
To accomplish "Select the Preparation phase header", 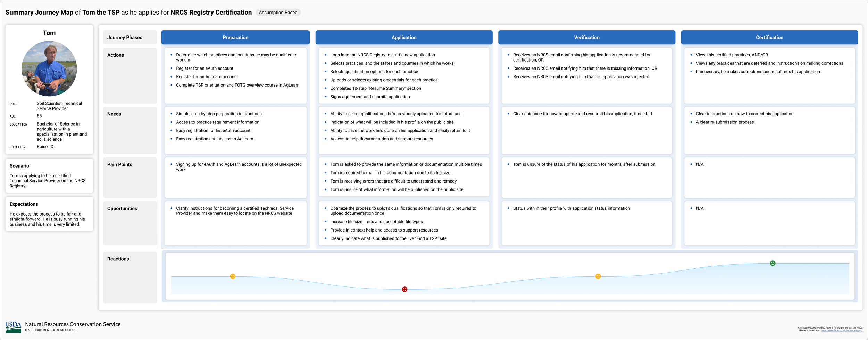I will [x=235, y=37].
